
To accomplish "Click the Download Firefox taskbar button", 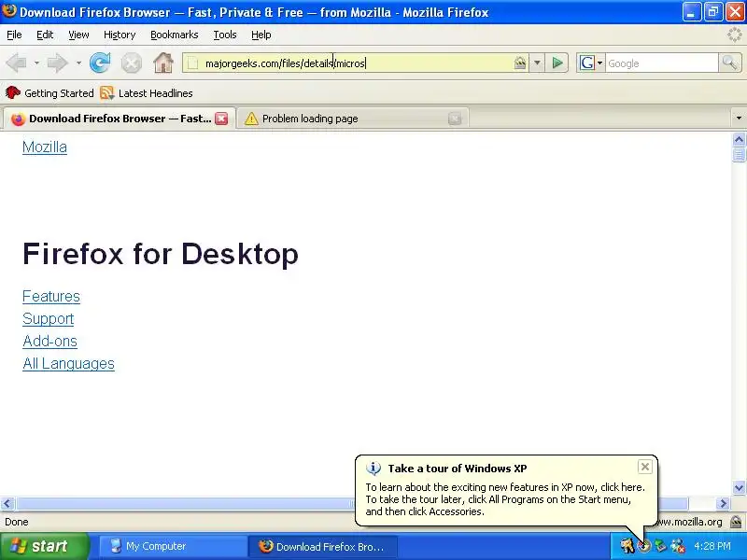I will tap(322, 546).
